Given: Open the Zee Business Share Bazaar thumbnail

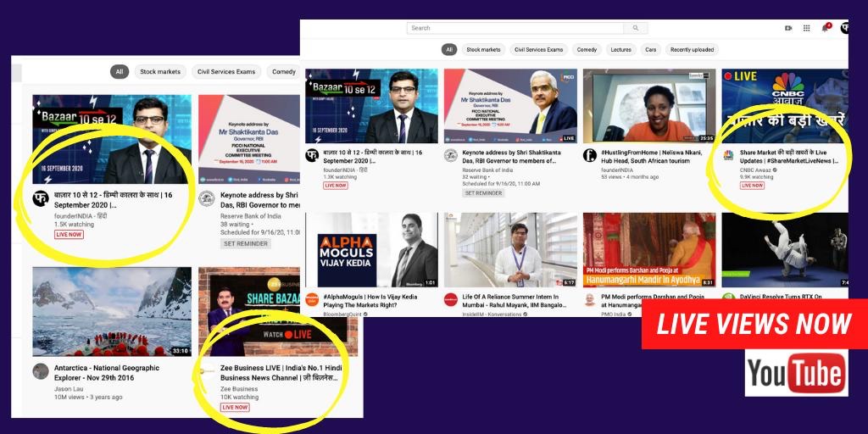Looking at the screenshot, I should click(278, 312).
